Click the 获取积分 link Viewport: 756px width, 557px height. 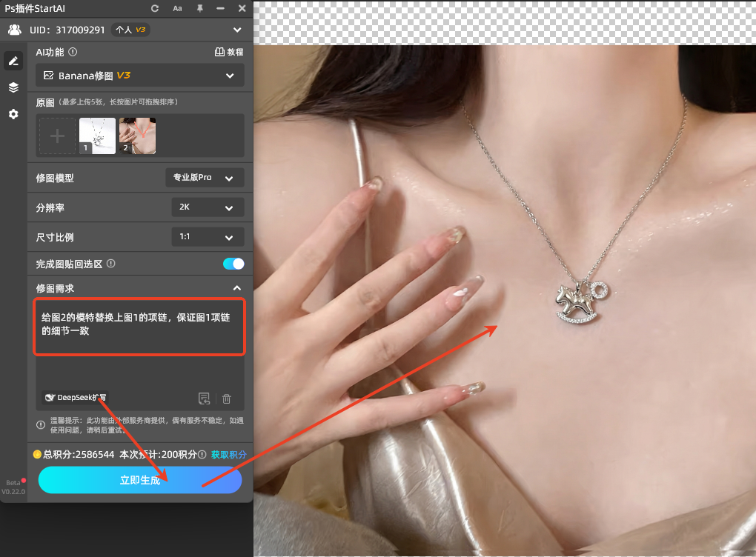tap(228, 454)
